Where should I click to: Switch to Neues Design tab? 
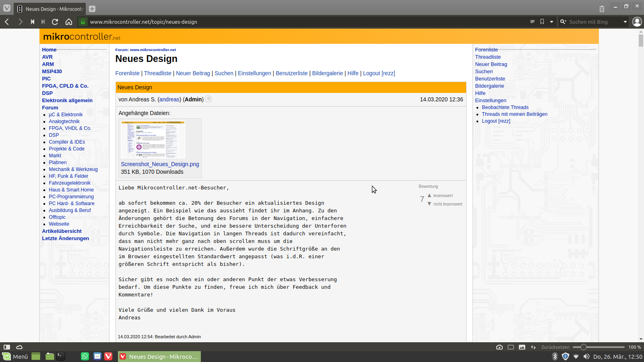pos(50,9)
